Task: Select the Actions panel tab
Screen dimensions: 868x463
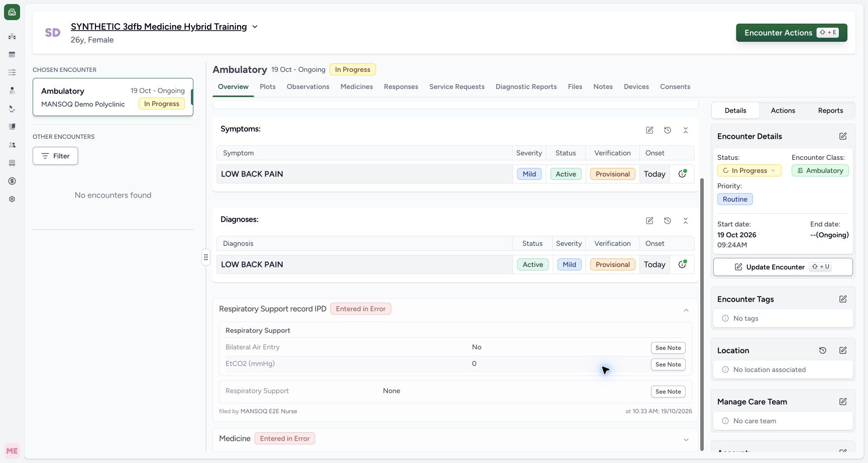Action: coord(783,111)
